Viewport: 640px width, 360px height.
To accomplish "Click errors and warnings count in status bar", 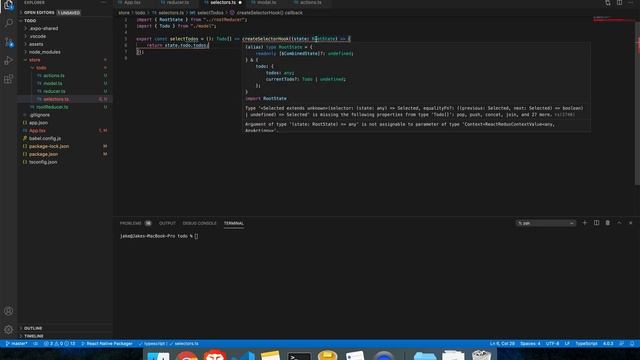I will pyautogui.click(x=60, y=344).
